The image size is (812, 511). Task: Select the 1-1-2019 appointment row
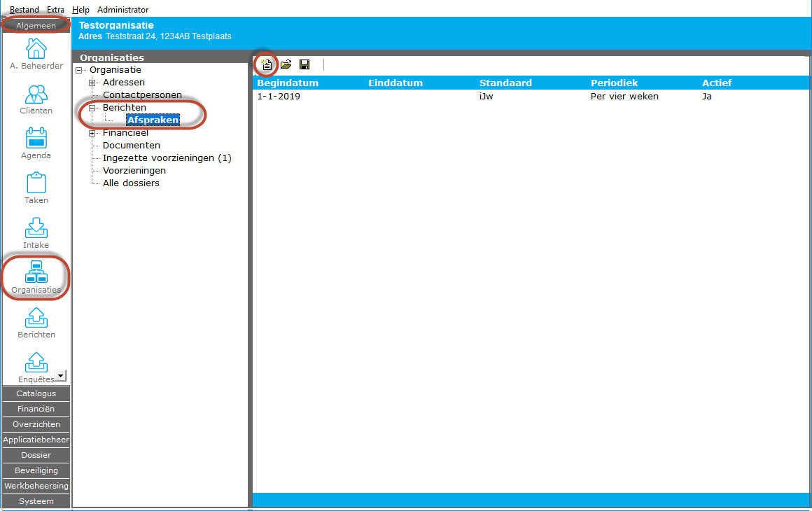(279, 97)
